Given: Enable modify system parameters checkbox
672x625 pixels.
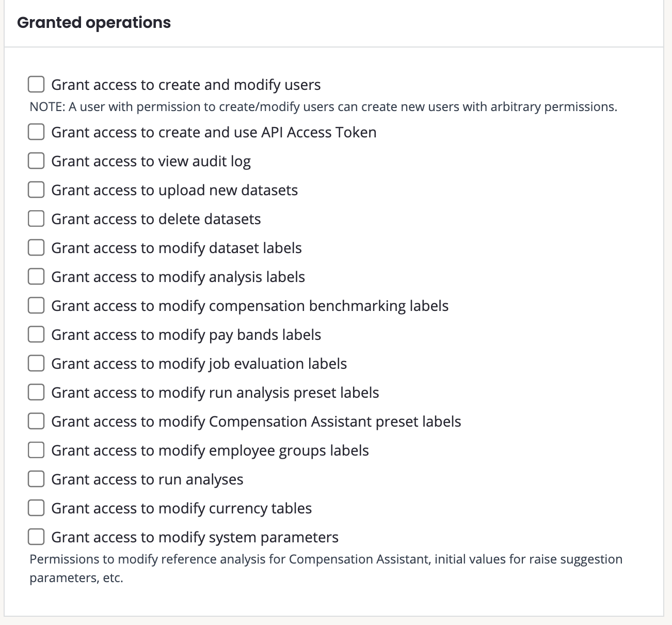Looking at the screenshot, I should pyautogui.click(x=36, y=537).
